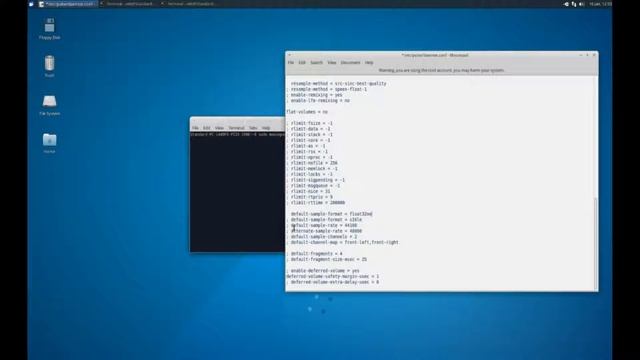
Task: Click the line 'rlimit-data = -1'
Action: pos(308,129)
